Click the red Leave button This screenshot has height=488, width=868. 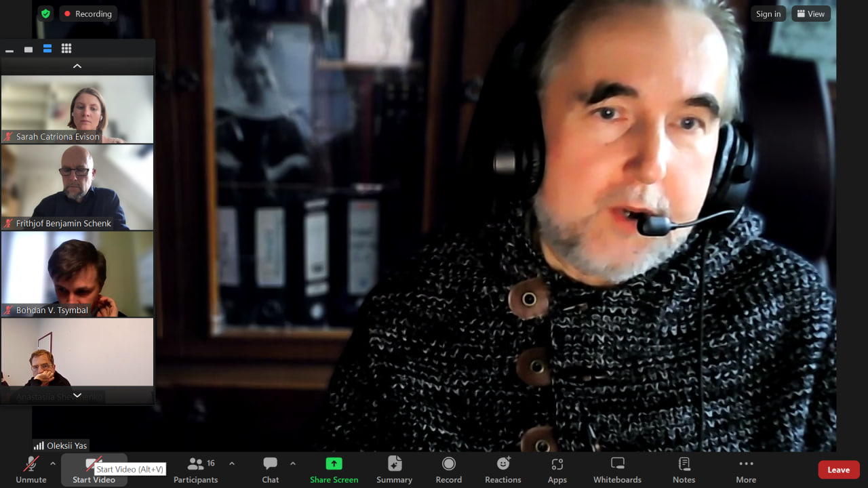(838, 470)
